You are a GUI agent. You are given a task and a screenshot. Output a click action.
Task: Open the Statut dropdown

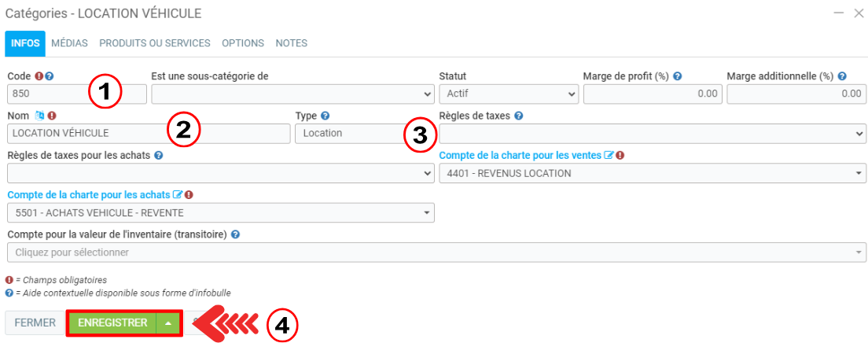[509, 94]
